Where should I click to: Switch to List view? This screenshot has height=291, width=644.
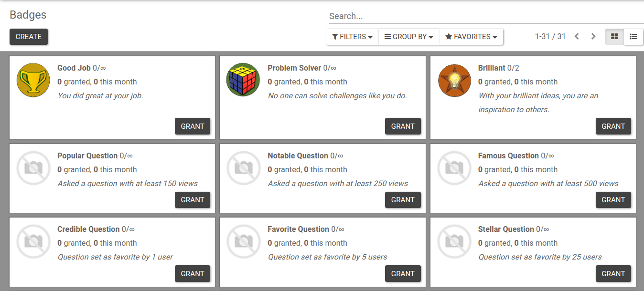point(633,37)
